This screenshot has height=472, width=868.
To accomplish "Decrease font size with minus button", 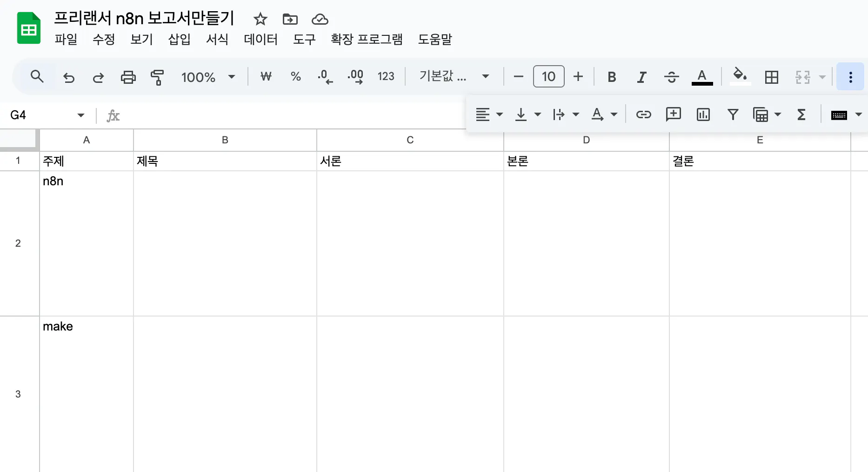I will [519, 76].
